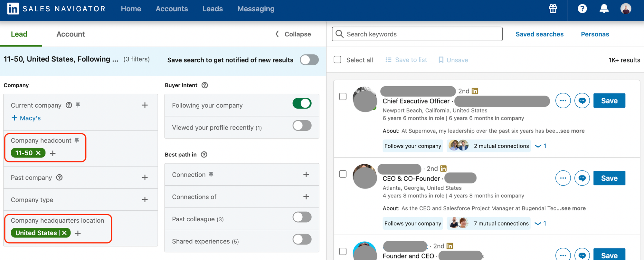Open the gift rewards icon

tap(553, 9)
